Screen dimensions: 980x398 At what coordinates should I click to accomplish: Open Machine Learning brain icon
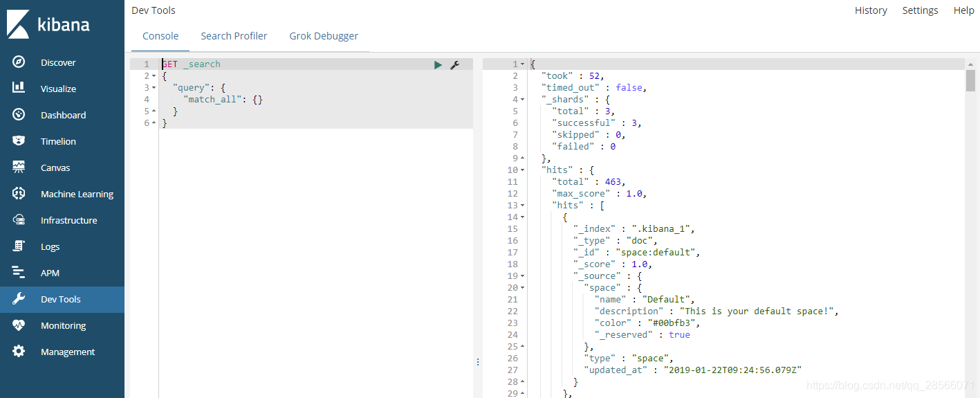point(19,194)
